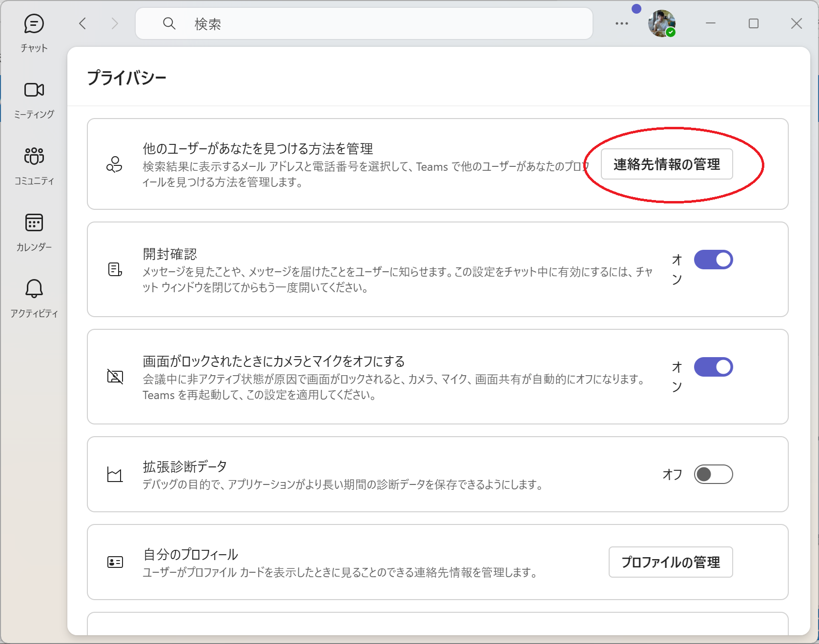This screenshot has width=819, height=644.
Task: Open the profile picture account menu
Action: [661, 23]
